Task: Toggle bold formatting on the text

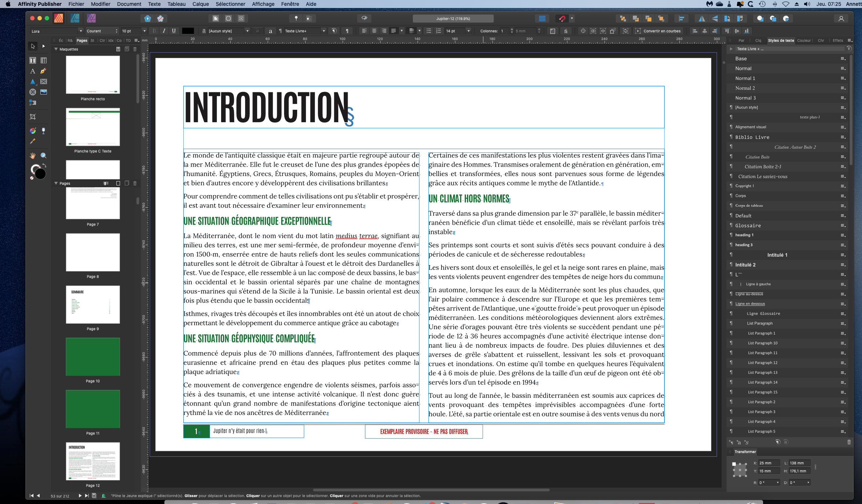Action: (154, 31)
